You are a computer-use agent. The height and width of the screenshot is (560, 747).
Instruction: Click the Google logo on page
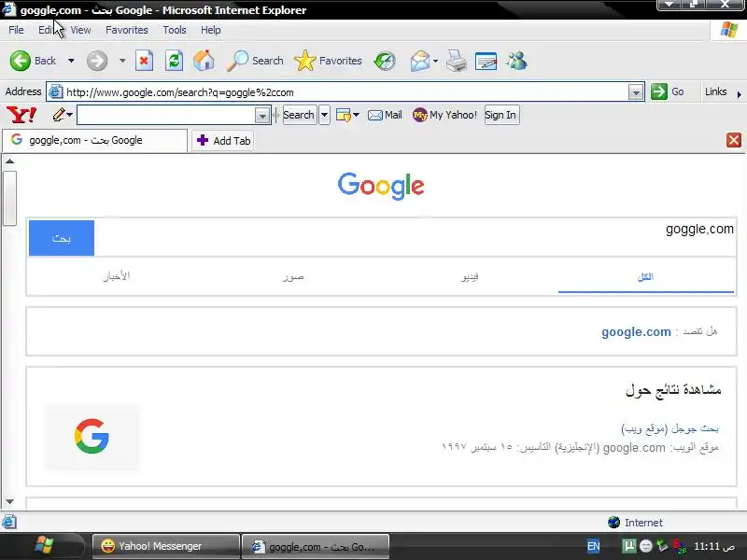tap(381, 186)
